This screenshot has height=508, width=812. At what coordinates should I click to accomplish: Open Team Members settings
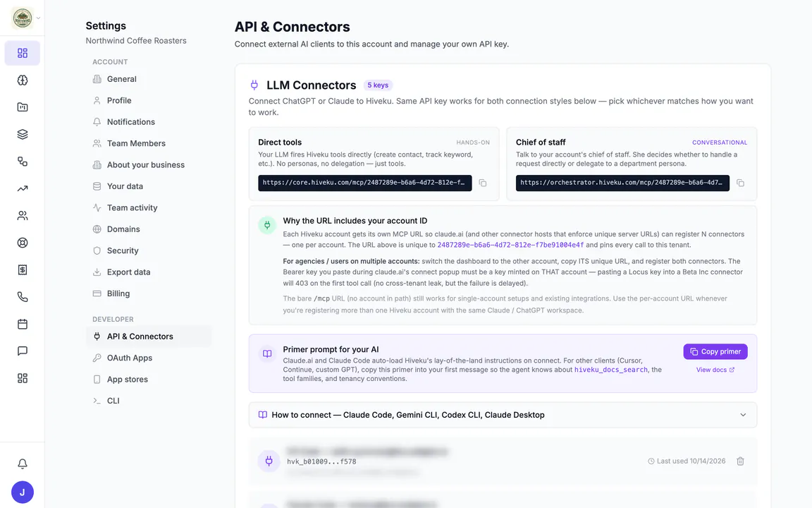pyautogui.click(x=149, y=143)
